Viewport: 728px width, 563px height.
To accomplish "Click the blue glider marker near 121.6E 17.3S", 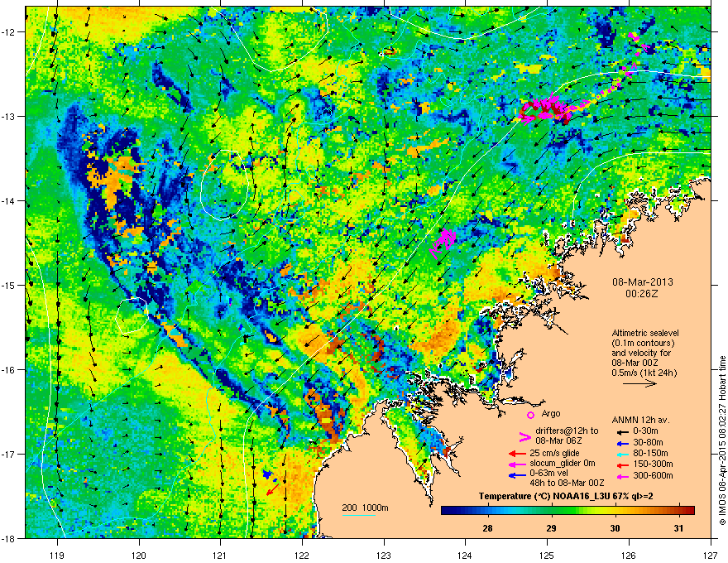I will click(269, 475).
